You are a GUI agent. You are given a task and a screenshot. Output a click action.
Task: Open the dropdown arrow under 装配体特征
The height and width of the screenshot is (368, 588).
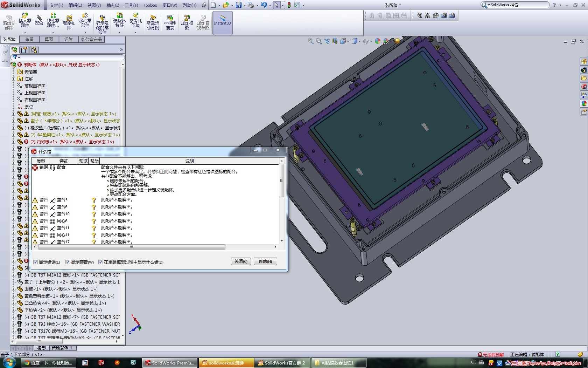(x=119, y=32)
